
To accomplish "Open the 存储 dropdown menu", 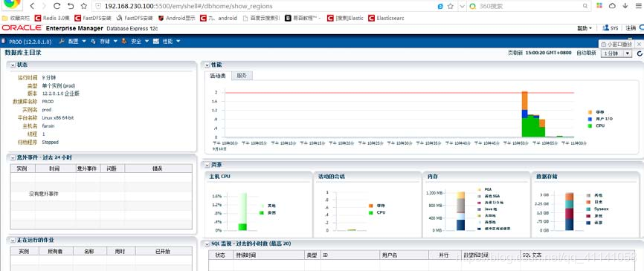I will click(108, 42).
